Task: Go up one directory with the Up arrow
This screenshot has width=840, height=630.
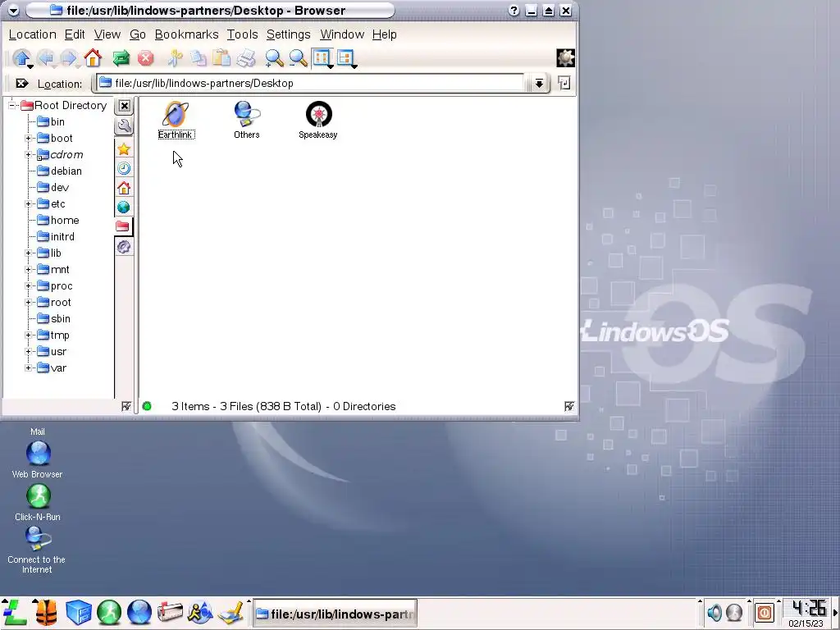Action: (21, 58)
